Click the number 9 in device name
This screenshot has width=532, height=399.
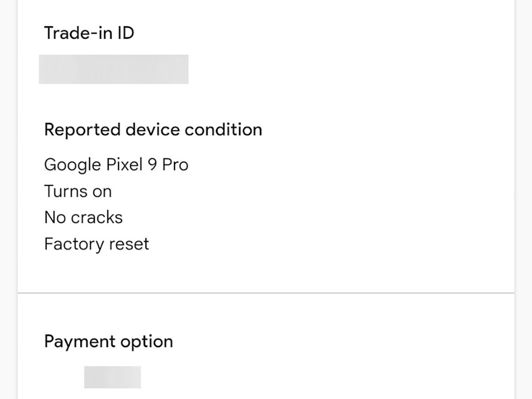pos(153,165)
